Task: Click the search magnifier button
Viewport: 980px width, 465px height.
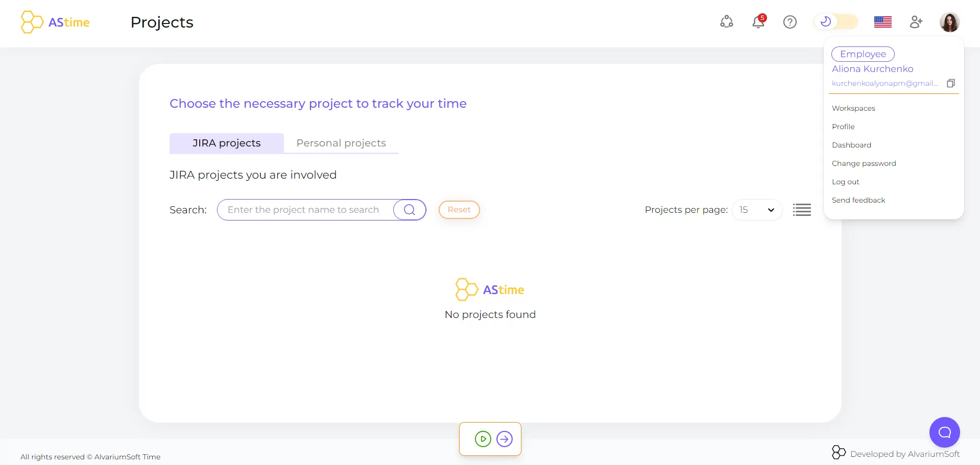Action: (410, 210)
